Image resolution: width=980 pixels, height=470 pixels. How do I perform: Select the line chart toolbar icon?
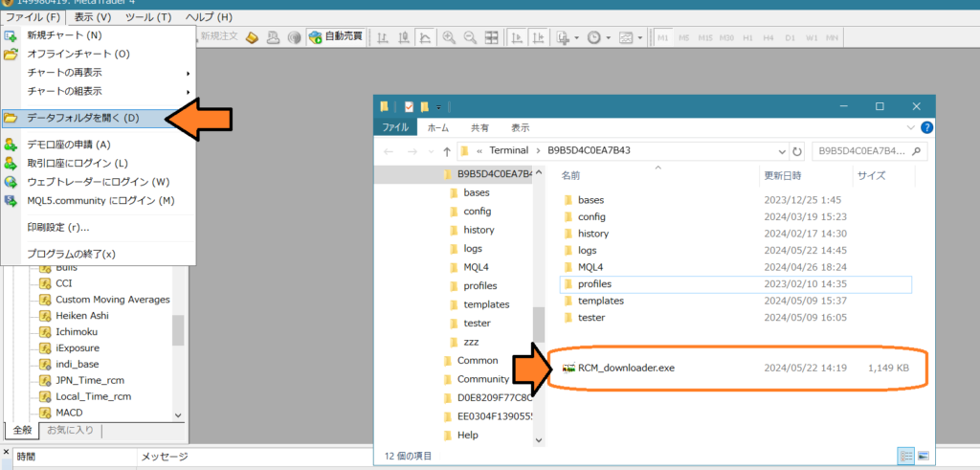(425, 37)
